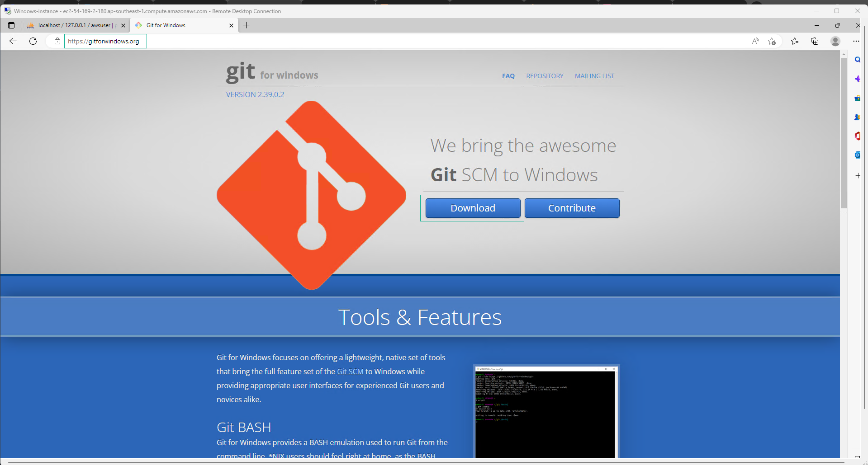
Task: Open the REPOSITORY link
Action: coord(545,76)
